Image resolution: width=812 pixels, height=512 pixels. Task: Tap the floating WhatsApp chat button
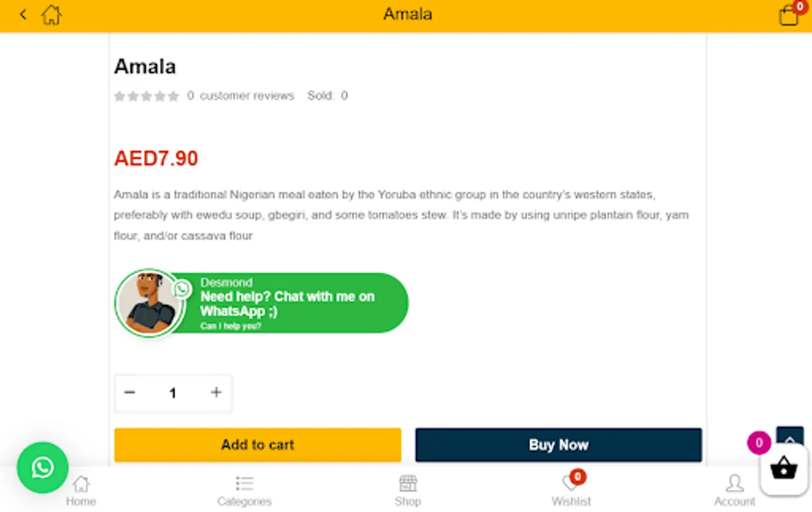pyautogui.click(x=43, y=468)
